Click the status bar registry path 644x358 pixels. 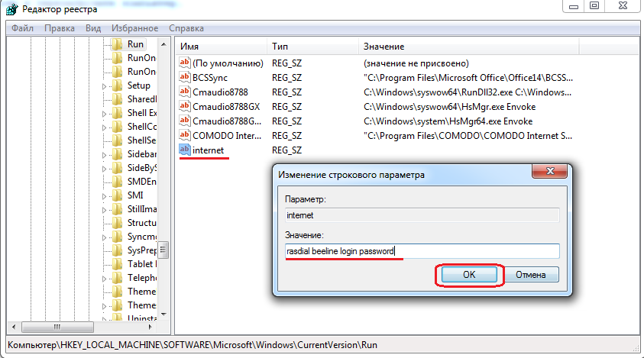[193, 345]
